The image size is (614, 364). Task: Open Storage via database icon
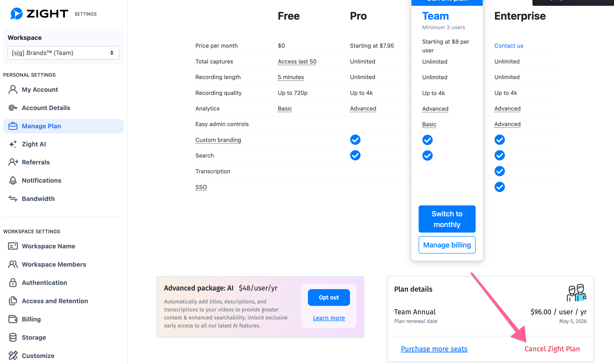click(13, 337)
